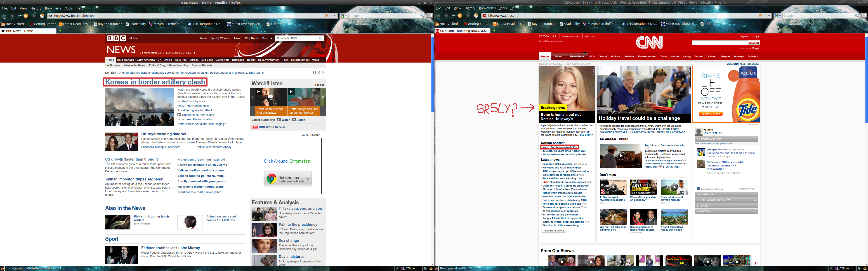Select the Politics tab in CNN navigation

(615, 56)
